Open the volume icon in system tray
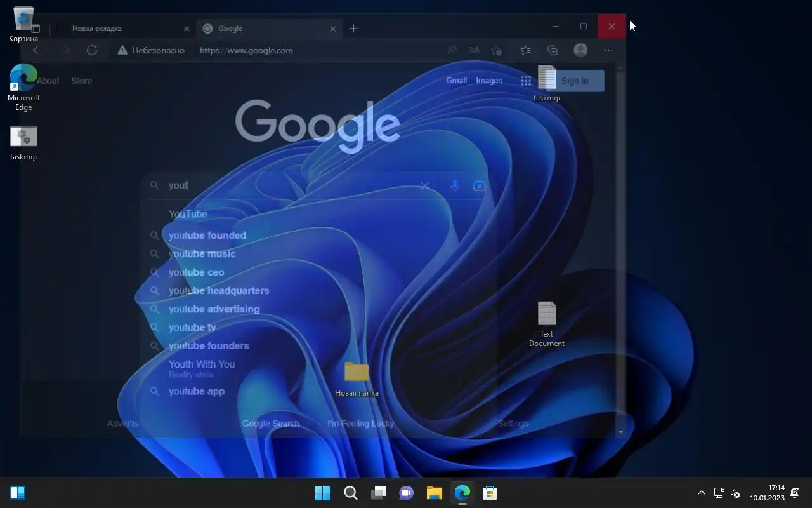This screenshot has width=812, height=508. click(x=735, y=493)
